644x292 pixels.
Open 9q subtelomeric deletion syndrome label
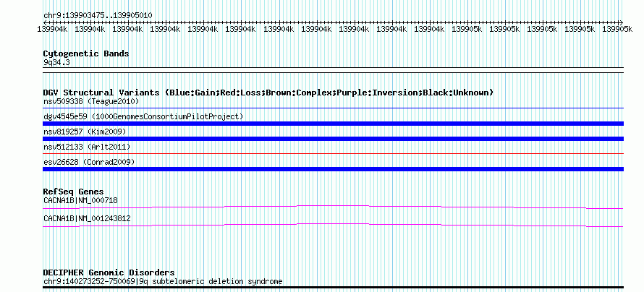[x=163, y=282]
